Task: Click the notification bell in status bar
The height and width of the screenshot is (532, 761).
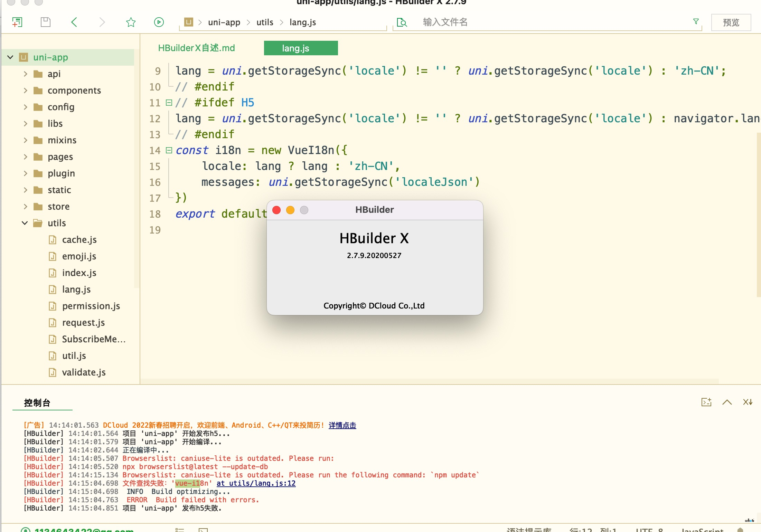Action: pos(740,530)
